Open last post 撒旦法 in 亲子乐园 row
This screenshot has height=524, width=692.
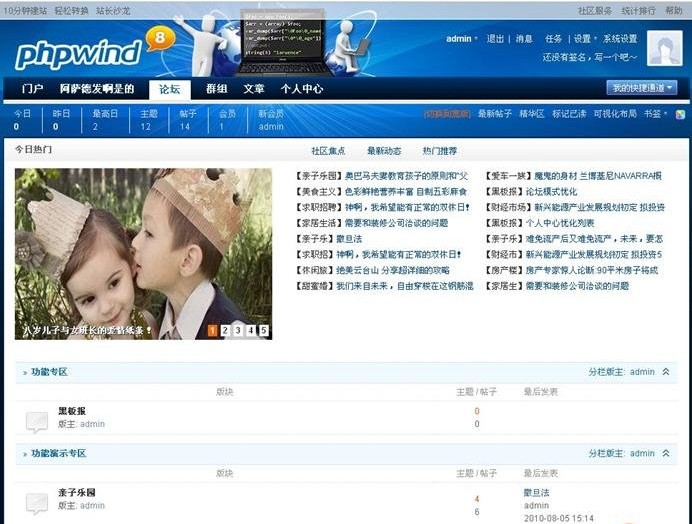(x=536, y=493)
